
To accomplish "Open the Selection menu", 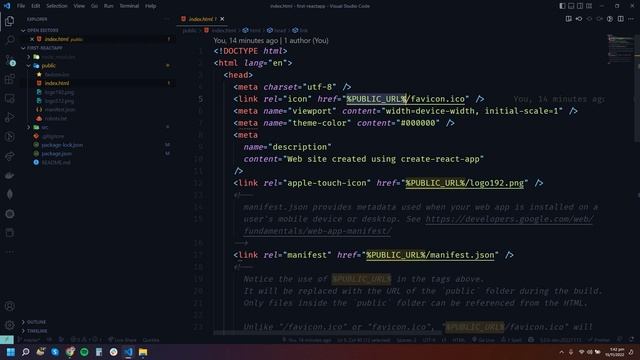I will point(57,6).
